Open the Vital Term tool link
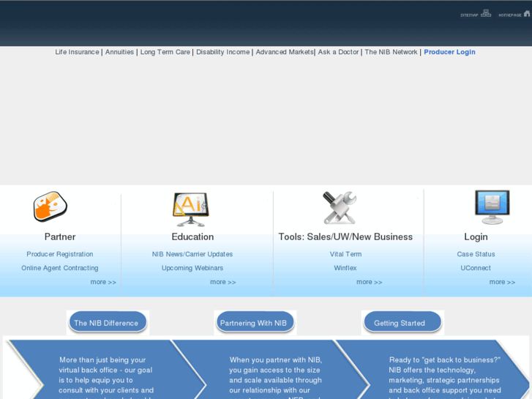This screenshot has width=532, height=399. (345, 254)
